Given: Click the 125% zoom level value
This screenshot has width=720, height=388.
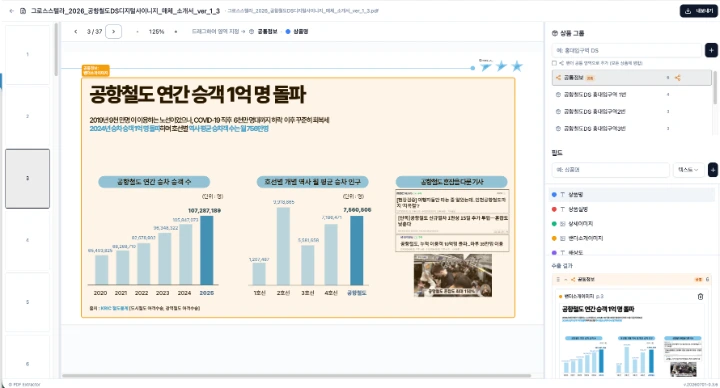Looking at the screenshot, I should tap(156, 32).
